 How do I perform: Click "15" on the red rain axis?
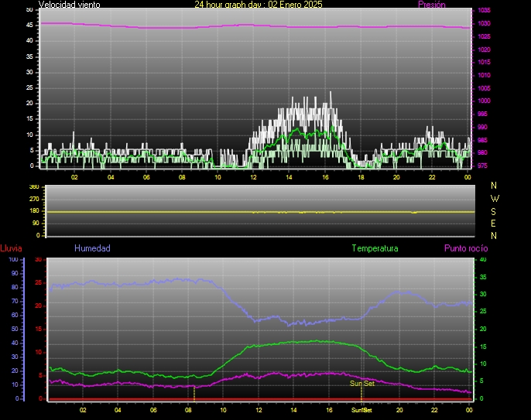[38, 330]
